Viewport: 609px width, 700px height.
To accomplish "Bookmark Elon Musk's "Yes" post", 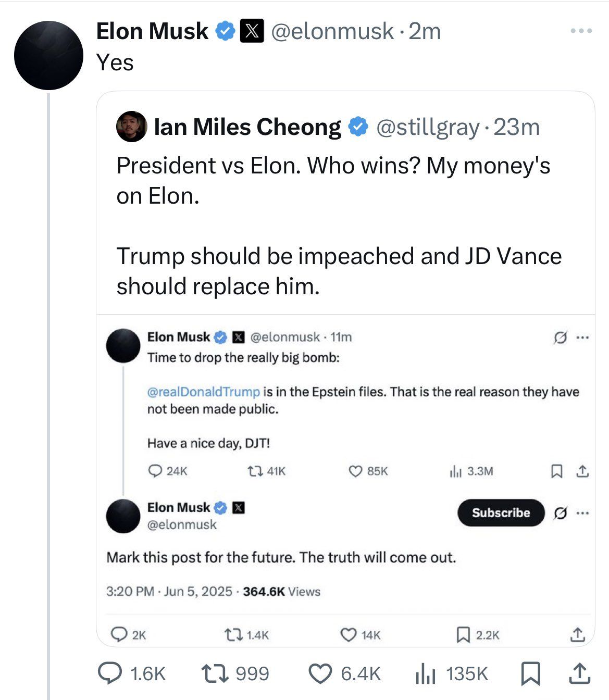I will [x=530, y=674].
